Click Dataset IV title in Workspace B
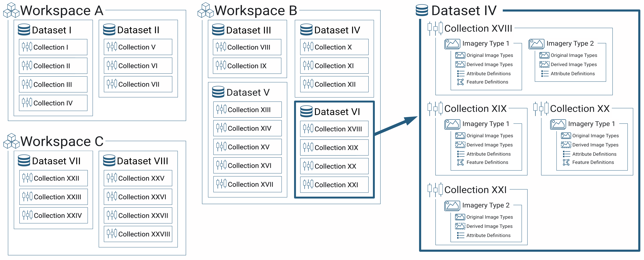 point(337,30)
